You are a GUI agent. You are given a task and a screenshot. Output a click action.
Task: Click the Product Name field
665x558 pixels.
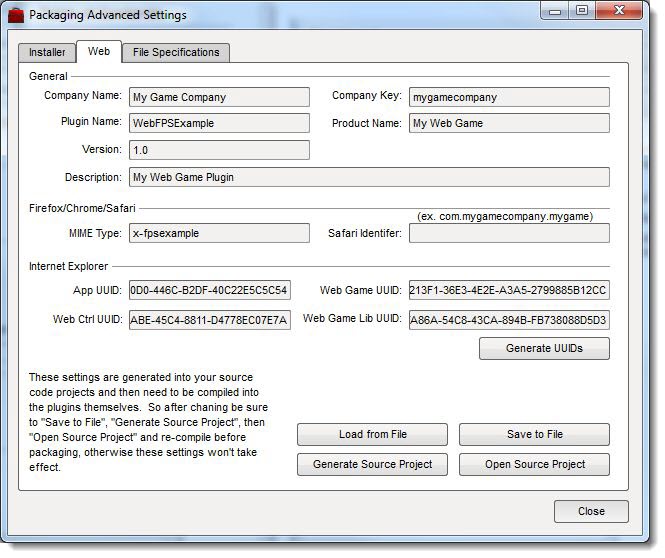point(509,123)
